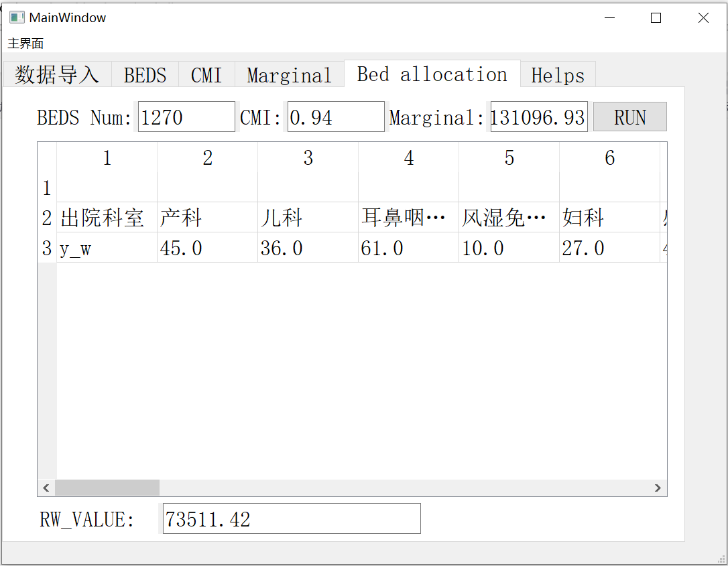The image size is (728, 566).
Task: Select the CMI input field
Action: tap(335, 117)
